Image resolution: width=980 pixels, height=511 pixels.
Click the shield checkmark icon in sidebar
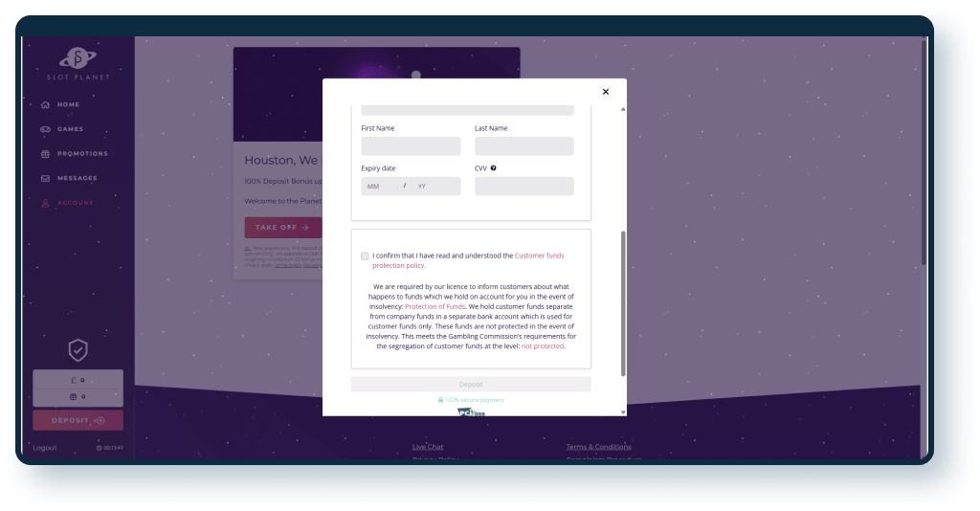78,350
